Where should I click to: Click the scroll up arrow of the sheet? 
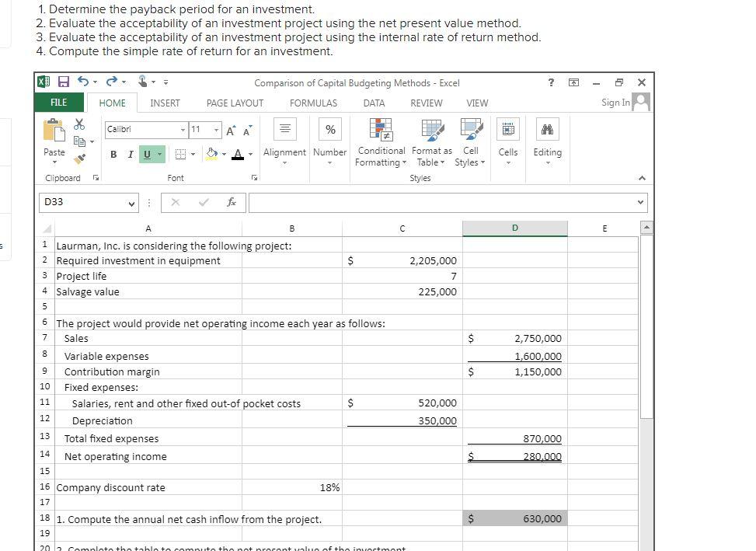click(646, 227)
